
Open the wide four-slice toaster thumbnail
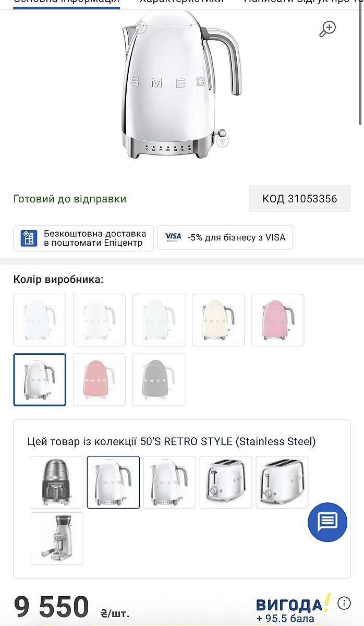coord(282,483)
